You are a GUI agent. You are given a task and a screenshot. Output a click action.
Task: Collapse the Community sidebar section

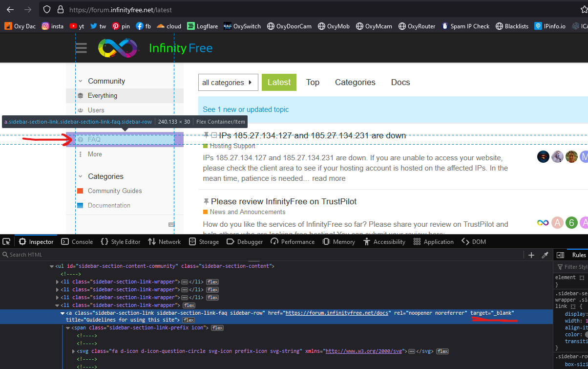pyautogui.click(x=81, y=81)
